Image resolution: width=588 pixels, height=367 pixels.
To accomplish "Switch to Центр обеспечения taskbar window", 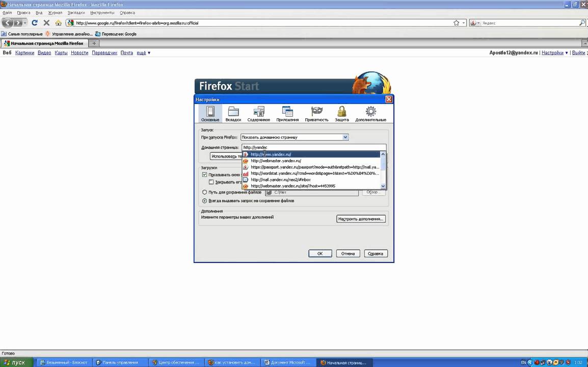I will click(176, 362).
